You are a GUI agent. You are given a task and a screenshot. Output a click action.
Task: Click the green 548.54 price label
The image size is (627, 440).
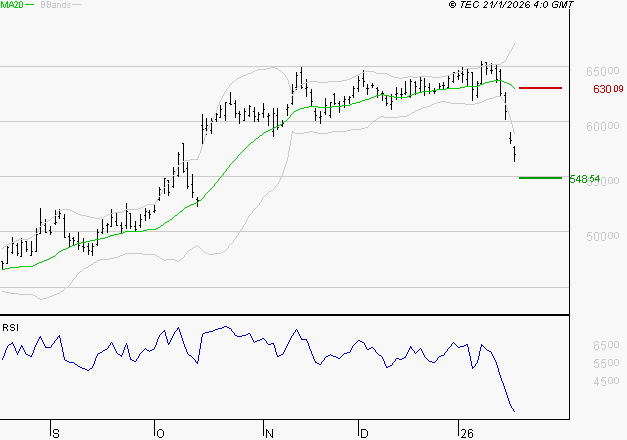point(585,179)
